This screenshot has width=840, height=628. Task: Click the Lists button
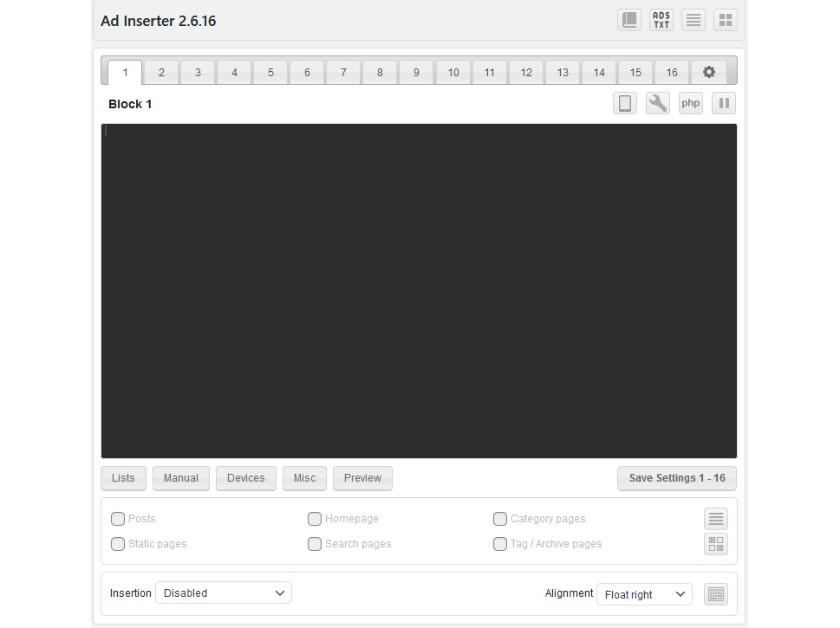(x=123, y=478)
